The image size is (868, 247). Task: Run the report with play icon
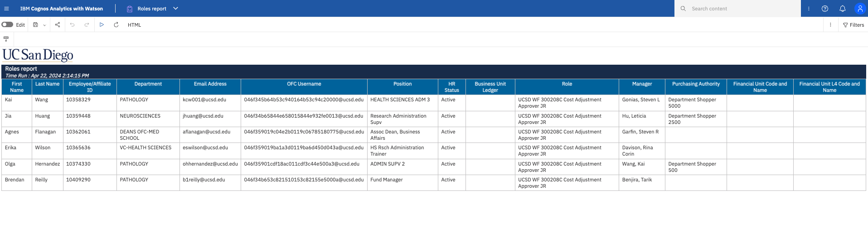point(102,25)
